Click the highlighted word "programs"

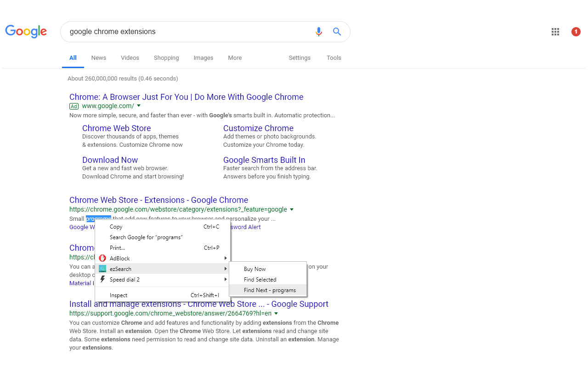coord(98,218)
